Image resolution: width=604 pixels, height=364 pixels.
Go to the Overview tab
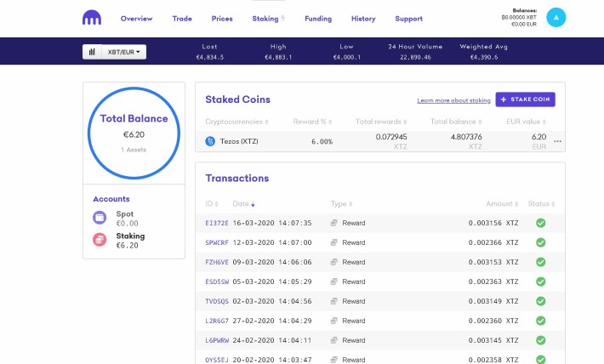[x=136, y=19]
